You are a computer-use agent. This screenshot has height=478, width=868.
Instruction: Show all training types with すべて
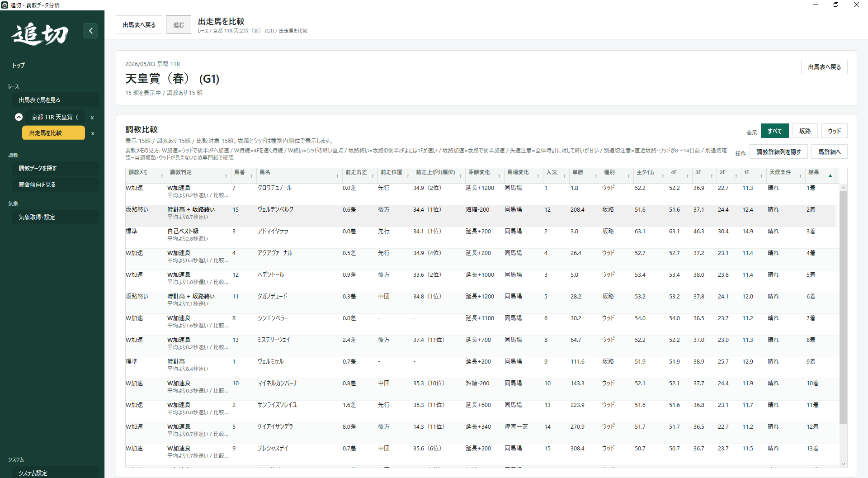(x=774, y=131)
